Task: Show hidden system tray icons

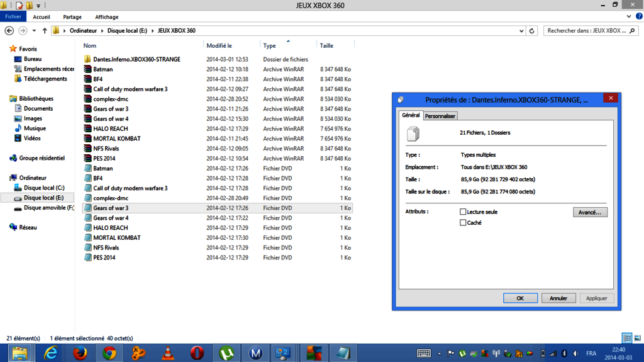Action: pos(439,353)
